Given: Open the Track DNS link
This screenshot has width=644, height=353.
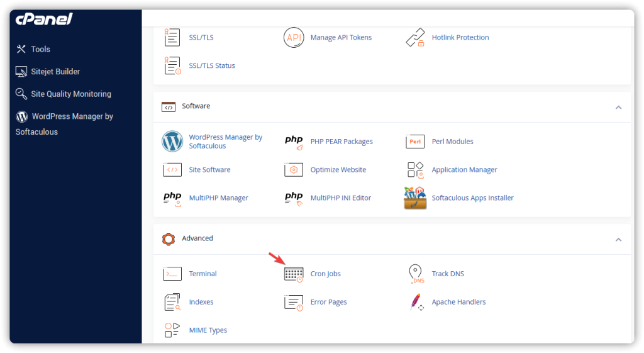Looking at the screenshot, I should pos(448,274).
